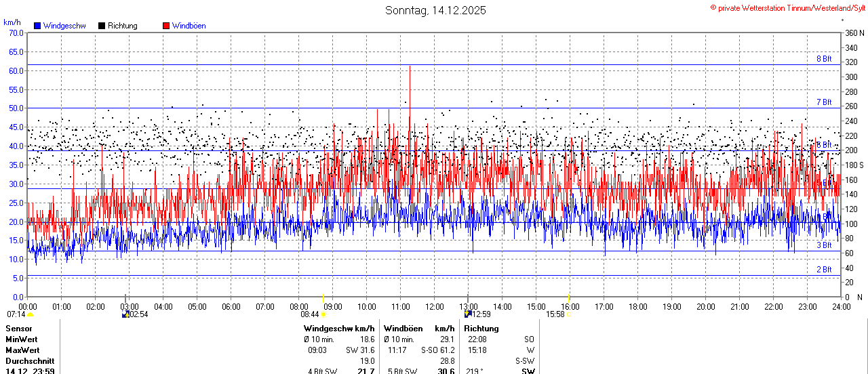Viewport: 868px width, 374px height.
Task: Click the Richtung column header in the table
Action: pos(481,329)
